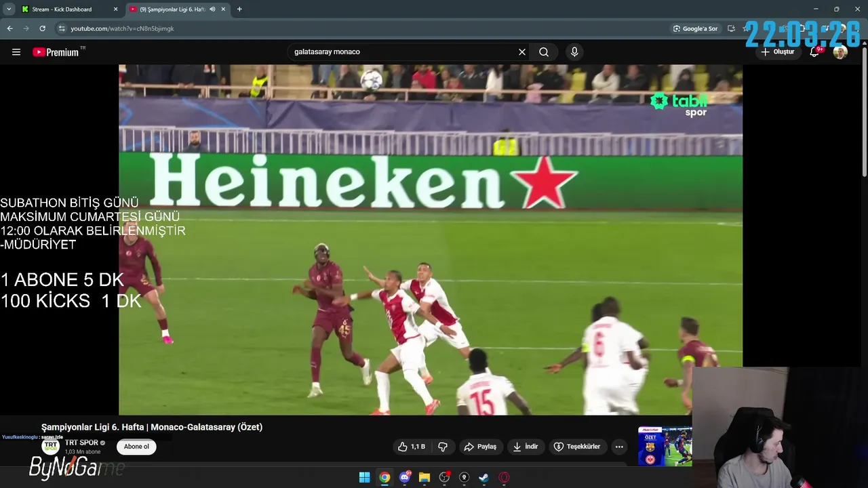
Task: Close the Stream - Kick Dashboard tab
Action: click(115, 9)
